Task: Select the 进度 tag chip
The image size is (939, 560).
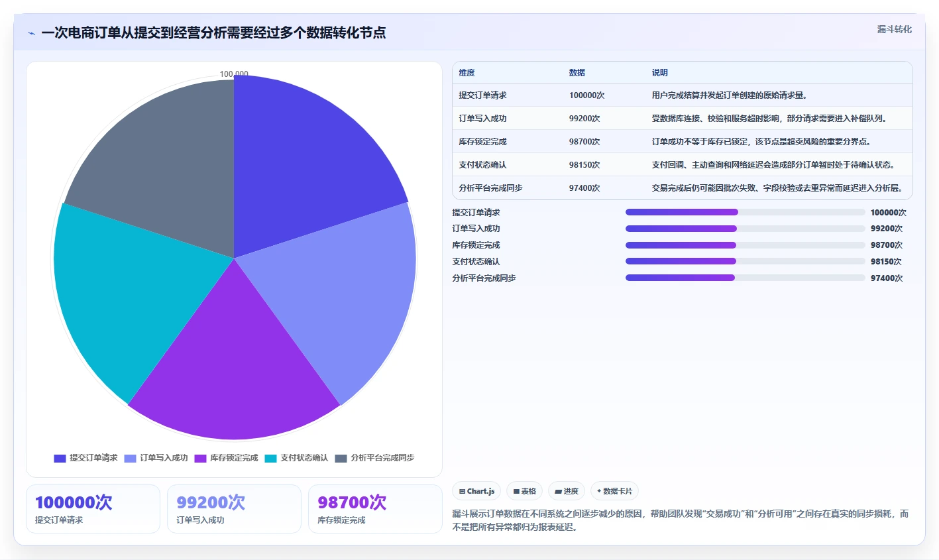Action: coord(567,491)
